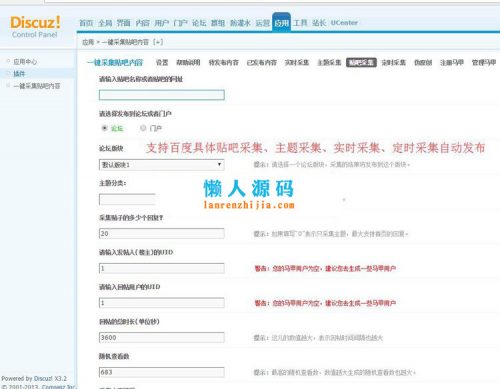Select the highlighted 应用 top menu
This screenshot has width=500, height=389.
tap(281, 23)
